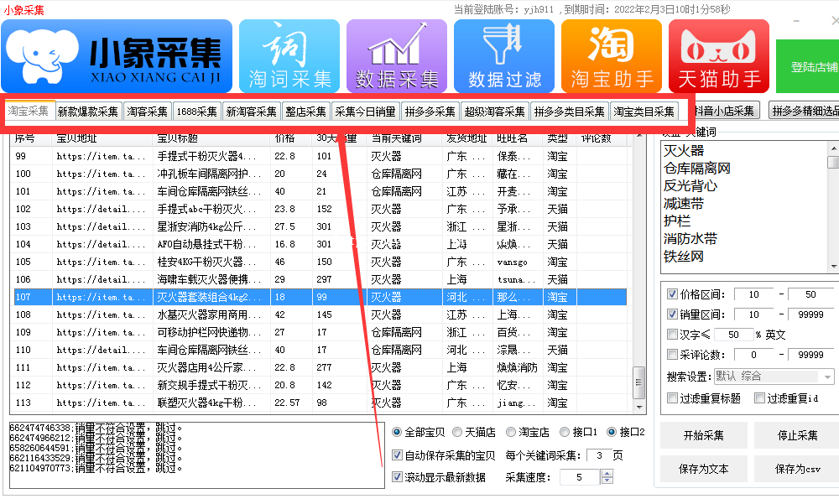Toggle the 销量区间 checkbox
The image size is (839, 504).
pos(673,314)
